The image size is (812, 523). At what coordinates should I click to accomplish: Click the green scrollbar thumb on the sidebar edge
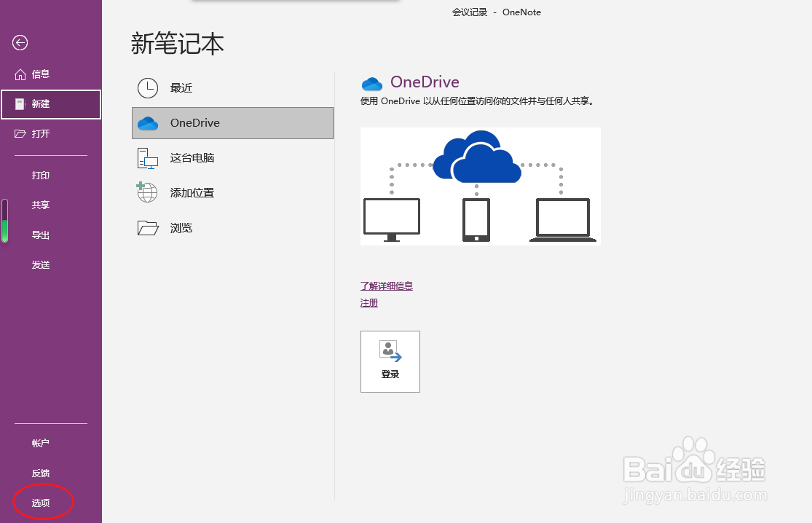coord(4,230)
